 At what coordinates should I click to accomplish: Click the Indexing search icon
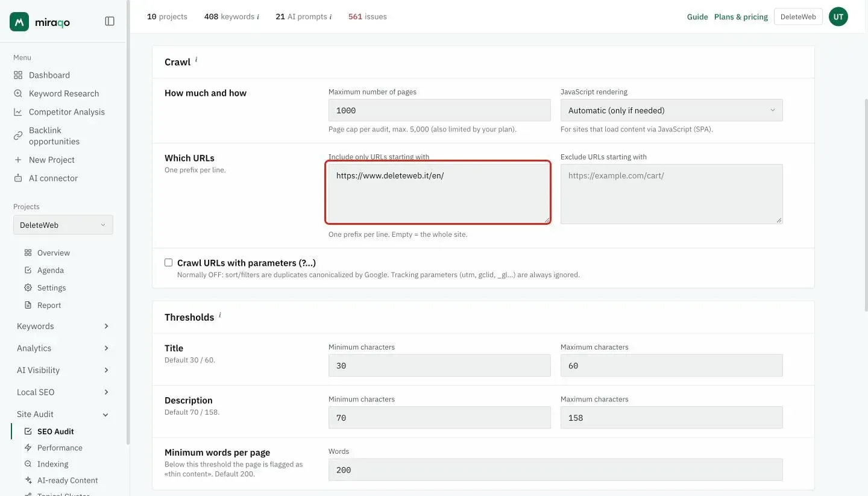click(28, 464)
